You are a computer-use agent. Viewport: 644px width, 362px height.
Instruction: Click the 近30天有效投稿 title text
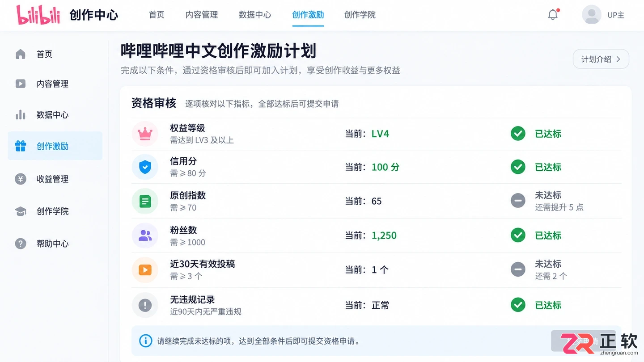(x=203, y=264)
